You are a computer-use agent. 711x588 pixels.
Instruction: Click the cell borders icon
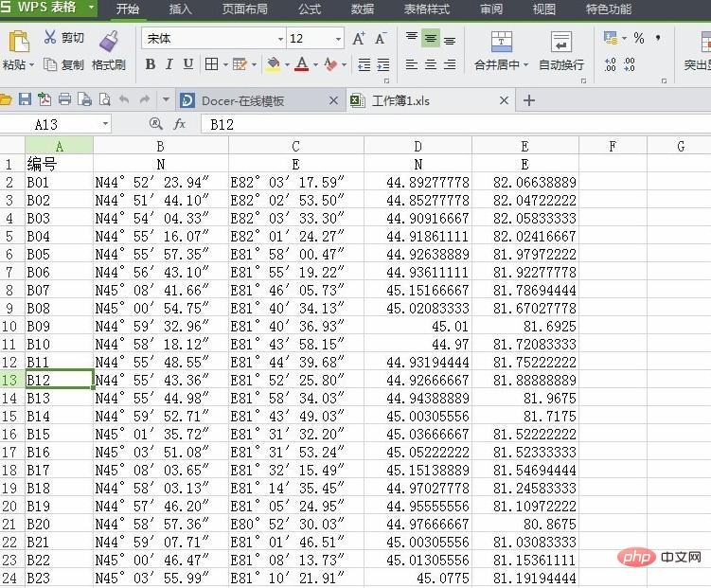tap(211, 64)
